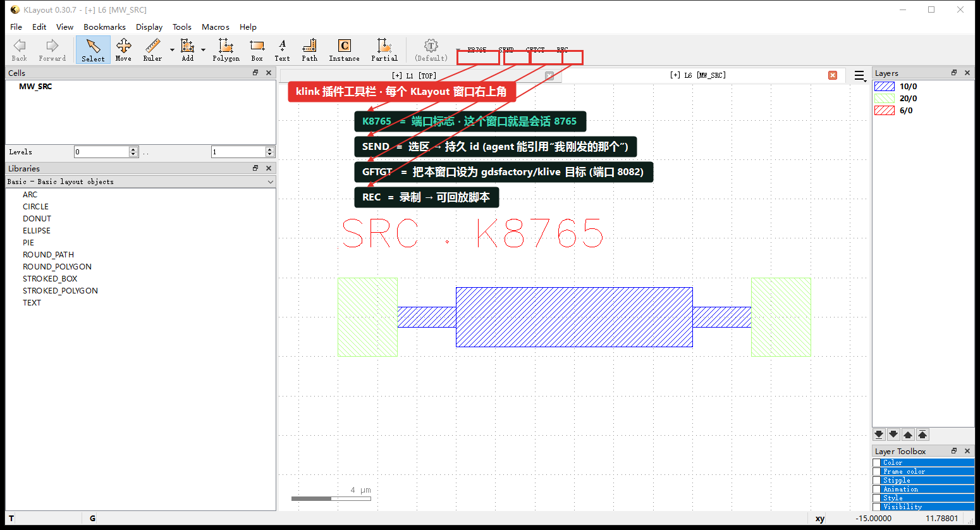Select ELLIPSE in the library list
Screen dimensions: 980x530
(x=37, y=231)
